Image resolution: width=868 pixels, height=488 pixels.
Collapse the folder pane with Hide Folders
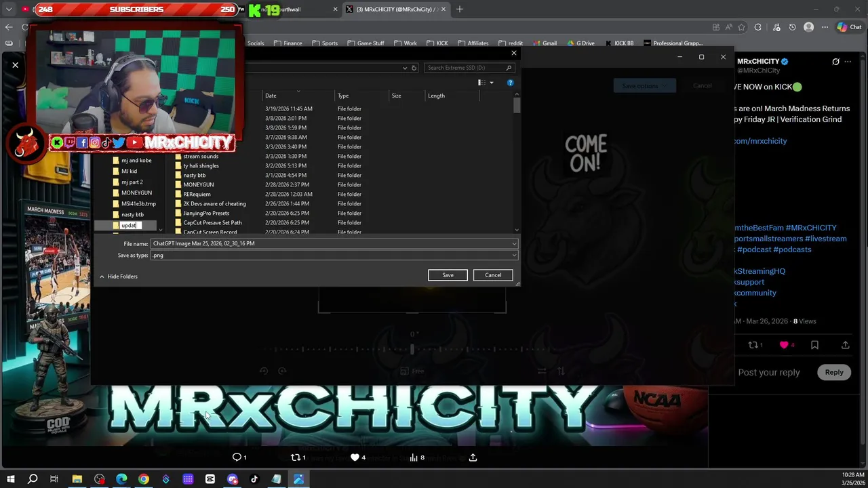(x=118, y=277)
